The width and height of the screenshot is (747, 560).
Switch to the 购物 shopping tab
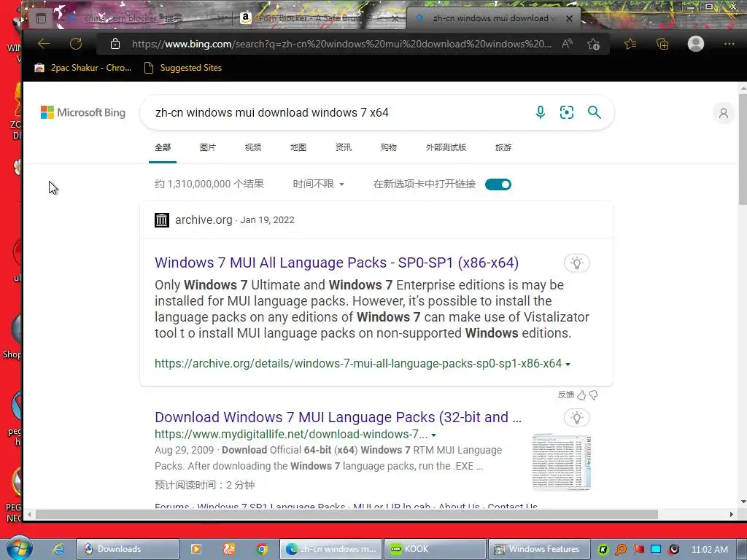point(389,147)
